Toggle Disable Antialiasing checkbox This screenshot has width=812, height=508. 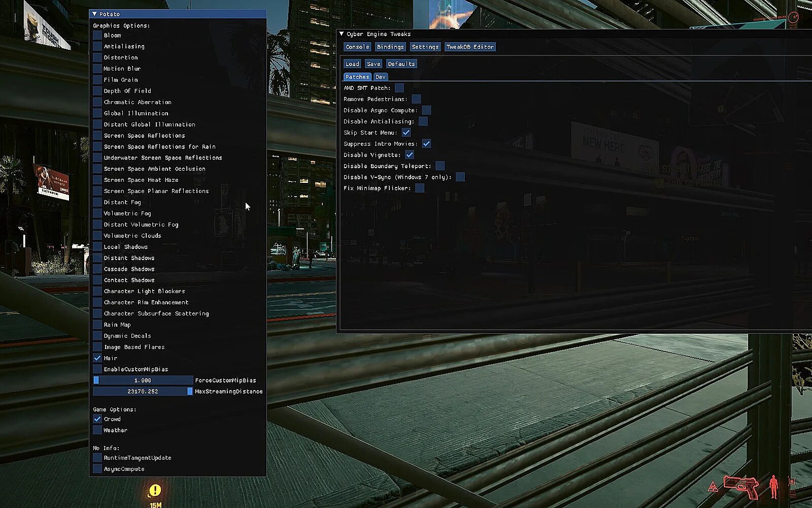pyautogui.click(x=423, y=121)
